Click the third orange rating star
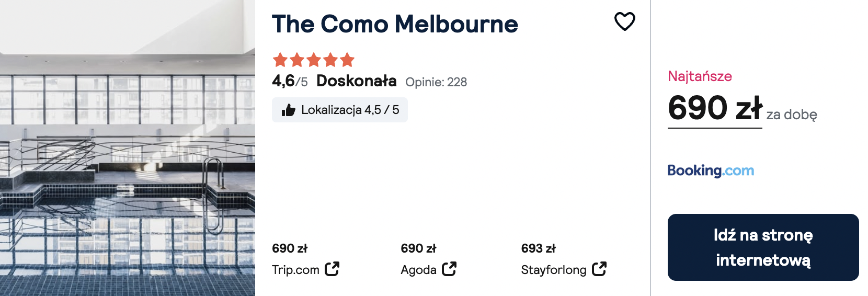 click(314, 60)
